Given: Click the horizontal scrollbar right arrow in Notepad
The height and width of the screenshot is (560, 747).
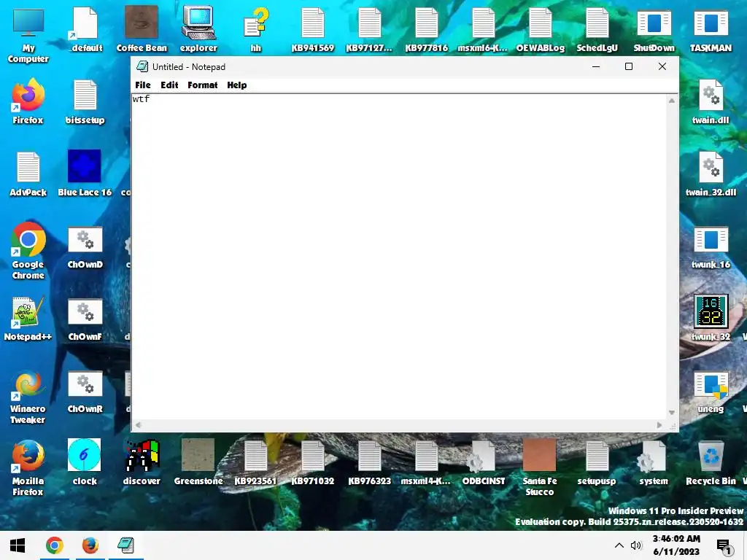Looking at the screenshot, I should pyautogui.click(x=659, y=425).
